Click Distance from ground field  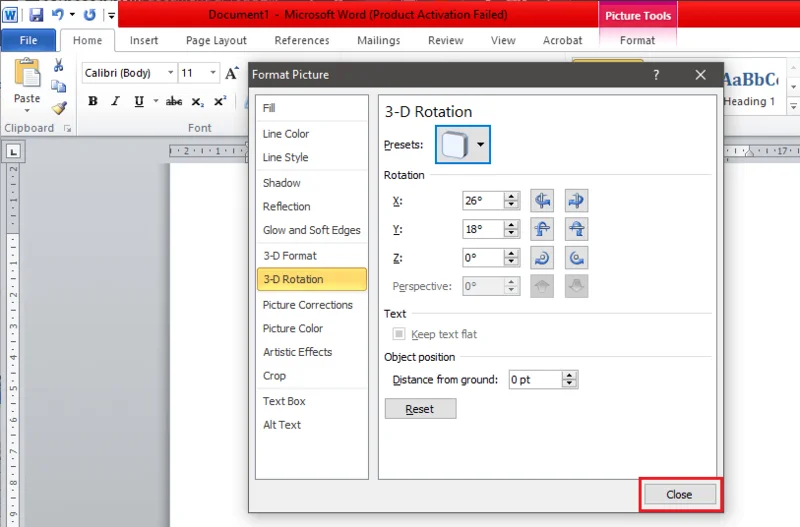[535, 380]
